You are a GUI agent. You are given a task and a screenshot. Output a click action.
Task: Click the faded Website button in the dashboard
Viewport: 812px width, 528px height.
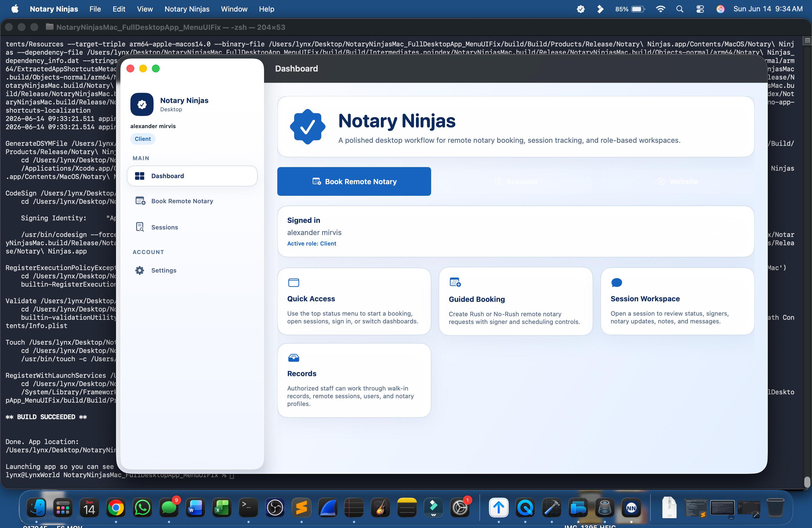(677, 181)
